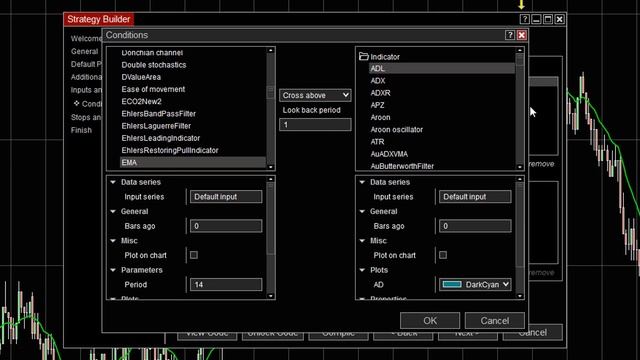Select AuADXVMA in right list
This screenshot has width=640, height=360.
[x=389, y=154]
